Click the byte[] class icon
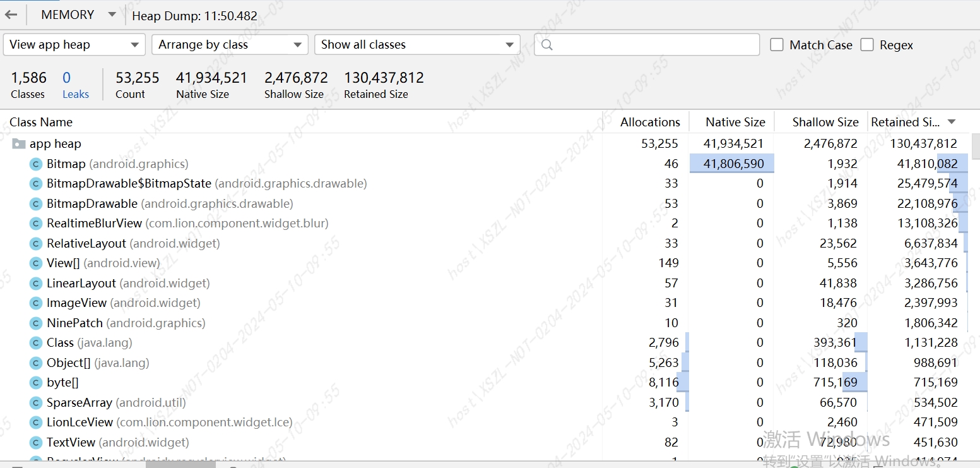Image resolution: width=980 pixels, height=468 pixels. [36, 383]
